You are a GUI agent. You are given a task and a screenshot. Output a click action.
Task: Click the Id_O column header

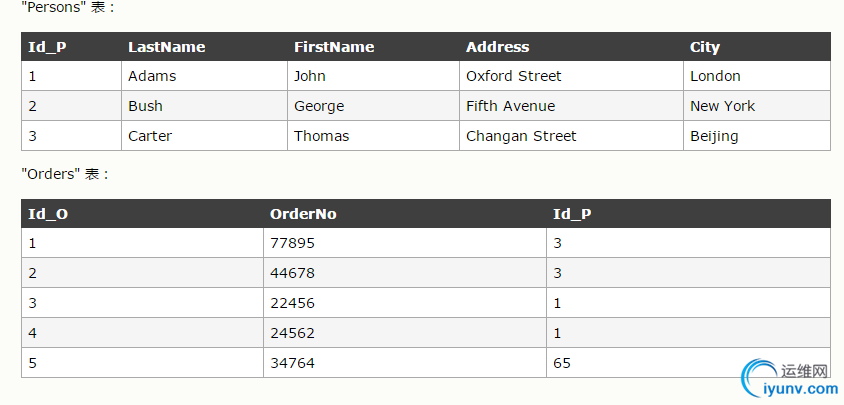tap(48, 214)
